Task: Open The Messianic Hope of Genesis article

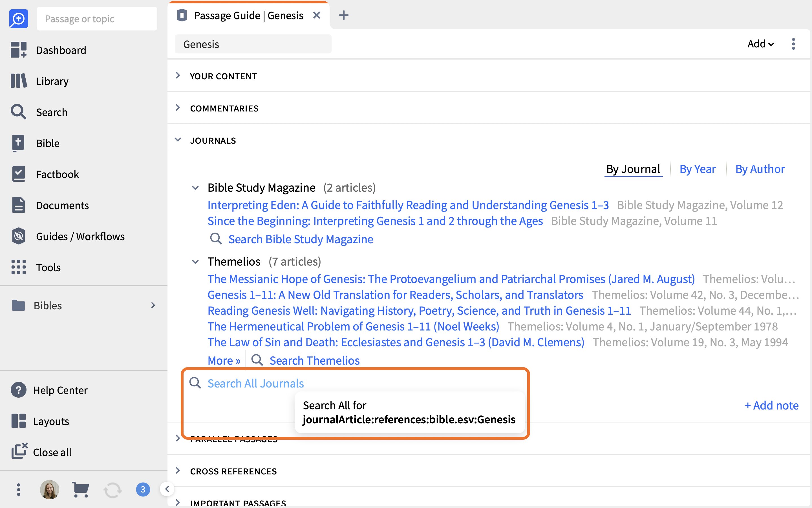Action: (x=451, y=279)
